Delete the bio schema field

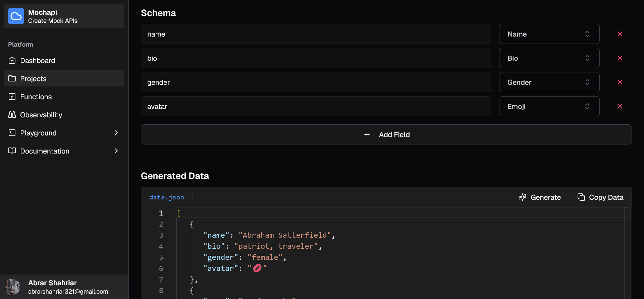[620, 58]
